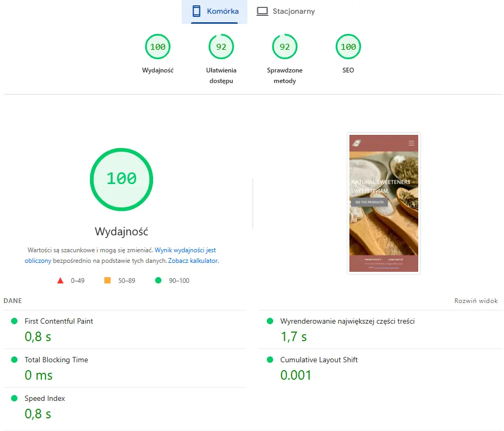Image resolution: width=504 pixels, height=431 pixels.
Task: Open the Zobacz kalkulator link
Action: [x=193, y=261]
